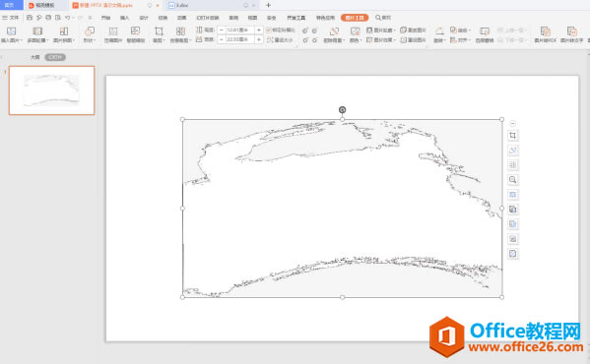The image size is (590, 364).
Task: Open the File menu
Action: 11,18
